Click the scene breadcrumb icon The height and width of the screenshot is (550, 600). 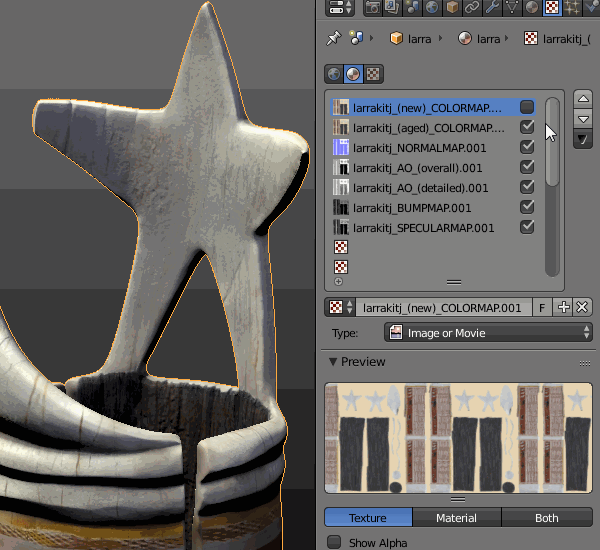356,38
